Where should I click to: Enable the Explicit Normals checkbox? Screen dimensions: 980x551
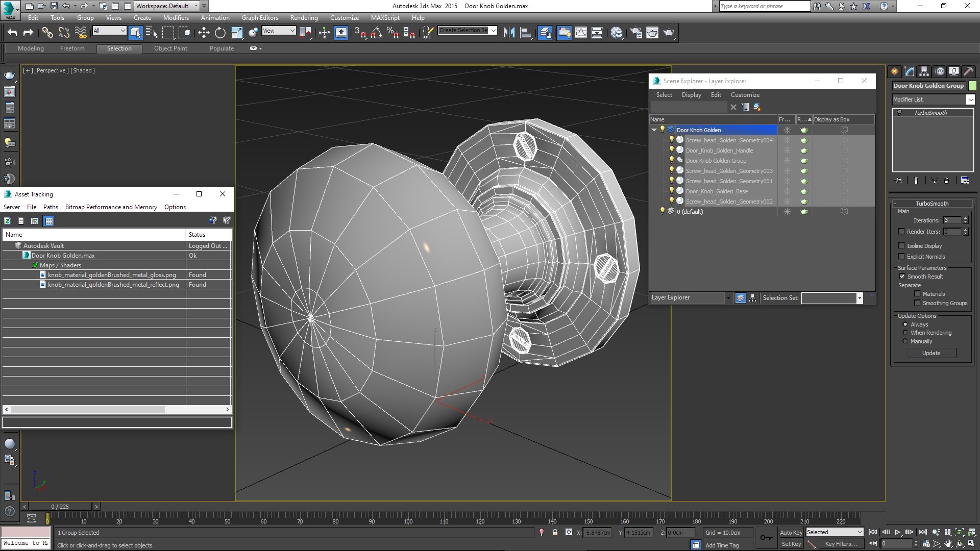(901, 257)
